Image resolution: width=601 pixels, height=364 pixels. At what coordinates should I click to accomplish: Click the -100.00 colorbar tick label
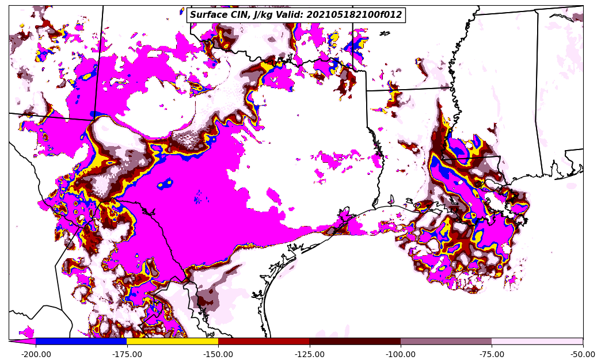pos(401,354)
